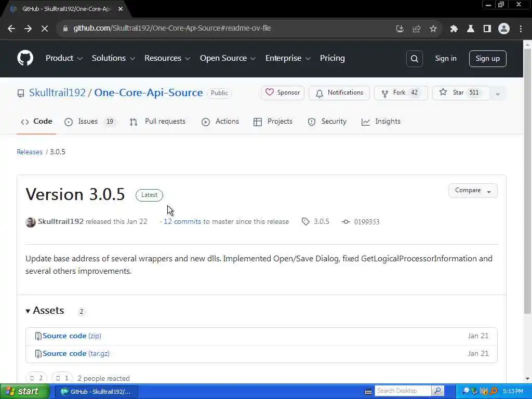Screen dimensions: 532x399
Task: Open the 12 commits link
Action: point(182,221)
